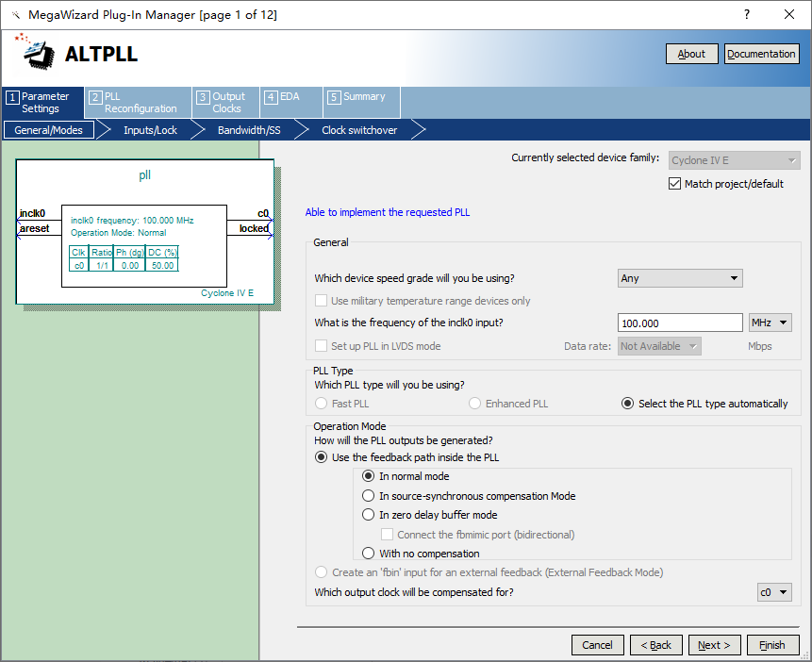Screen dimensions: 812x662
Task: Click the Cancel button
Action: point(598,645)
